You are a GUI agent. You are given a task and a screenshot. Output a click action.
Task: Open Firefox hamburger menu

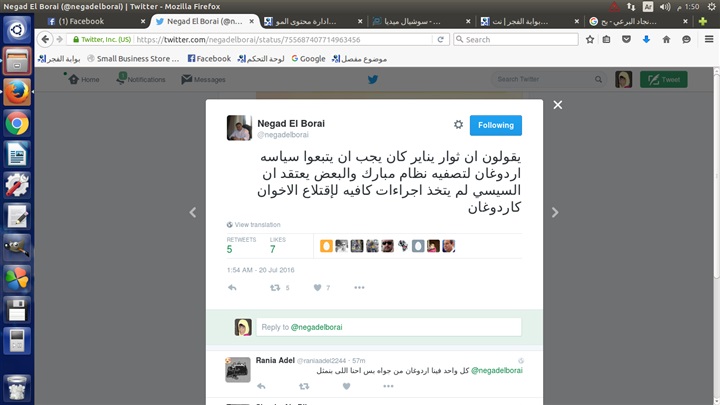pyautogui.click(x=709, y=39)
